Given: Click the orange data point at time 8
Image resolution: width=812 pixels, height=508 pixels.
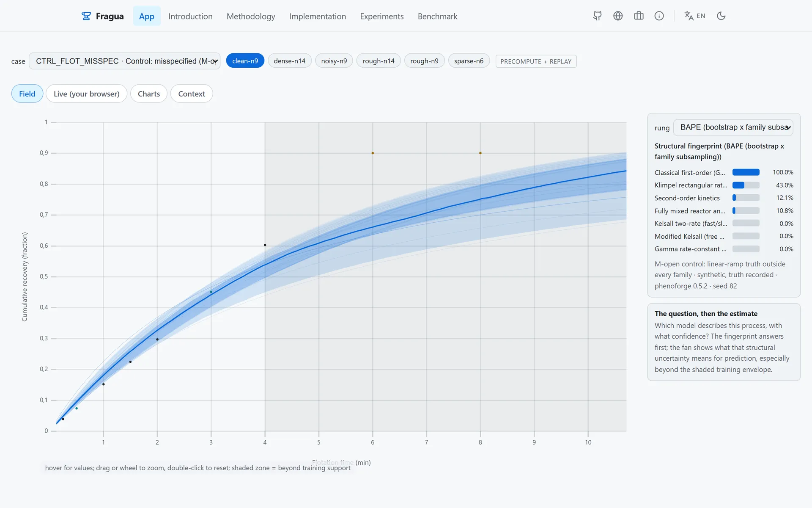Looking at the screenshot, I should tap(480, 153).
